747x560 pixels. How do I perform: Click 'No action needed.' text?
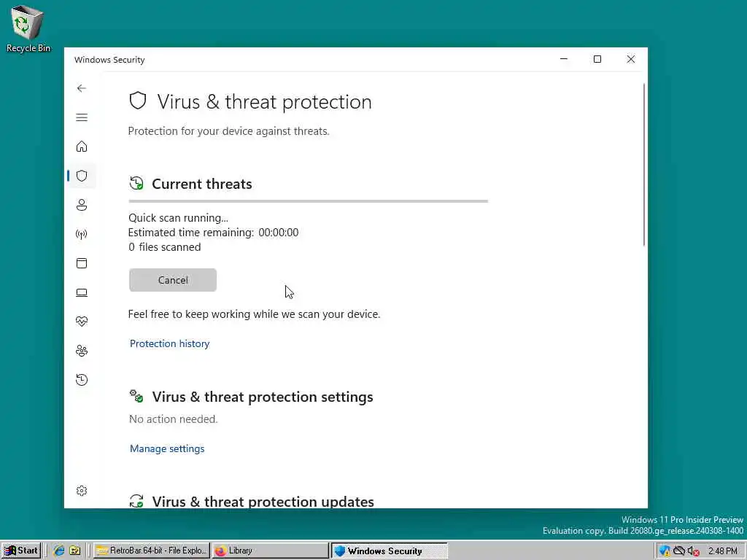(174, 419)
